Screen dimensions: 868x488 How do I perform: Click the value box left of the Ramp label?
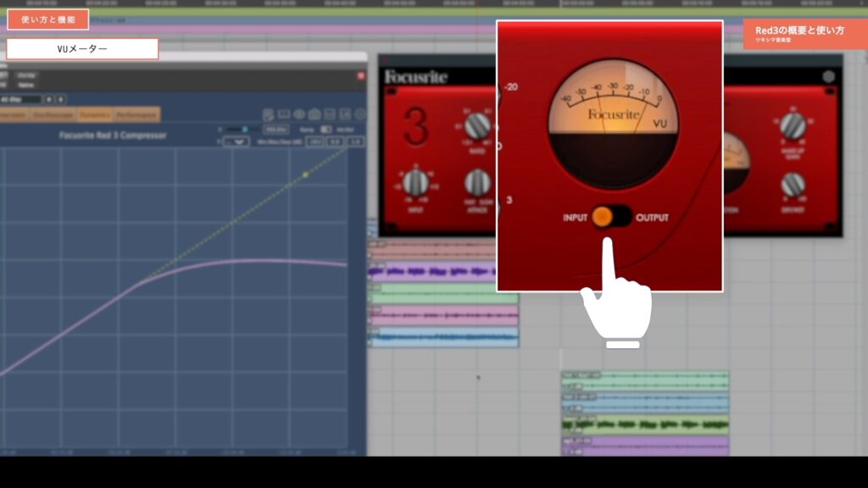coord(275,130)
